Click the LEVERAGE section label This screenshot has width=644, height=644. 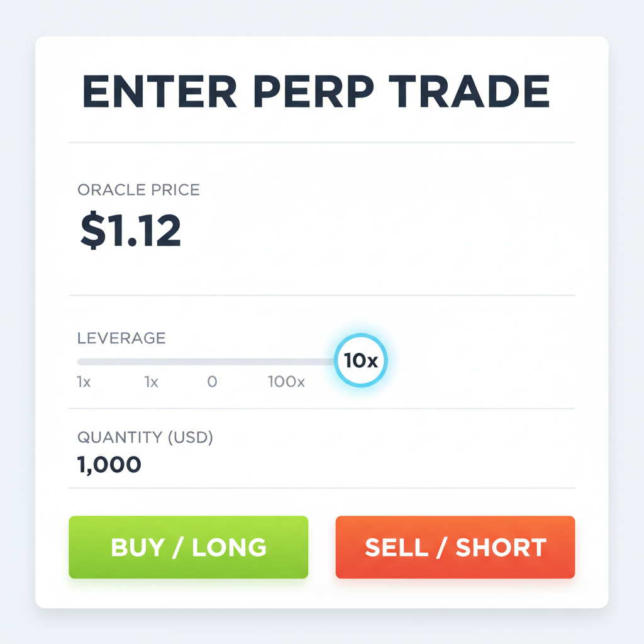tap(121, 338)
